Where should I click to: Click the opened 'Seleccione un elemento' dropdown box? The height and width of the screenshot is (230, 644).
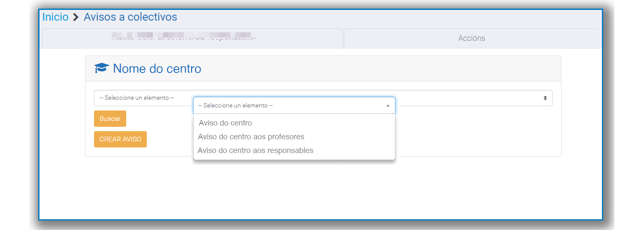point(294,105)
